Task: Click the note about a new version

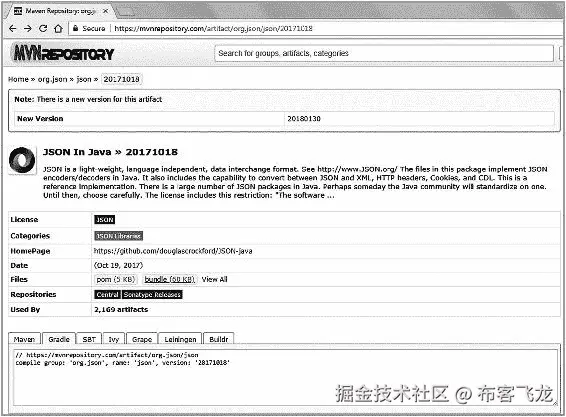Action: [88, 99]
